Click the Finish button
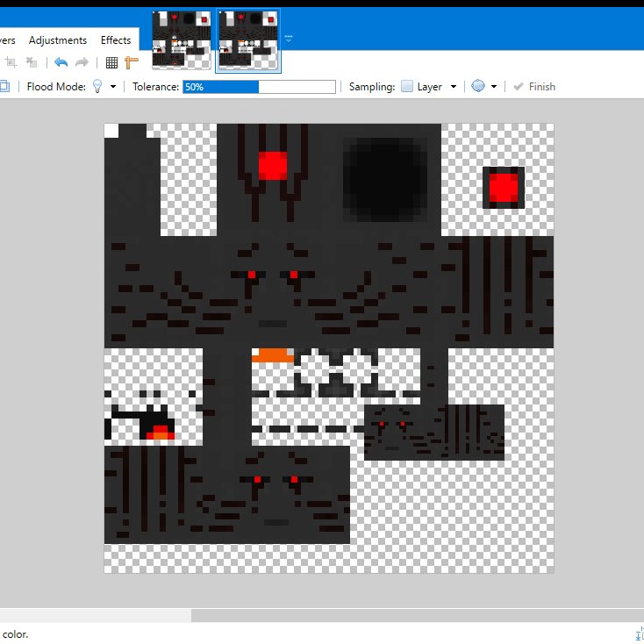644x644 pixels. pos(534,87)
